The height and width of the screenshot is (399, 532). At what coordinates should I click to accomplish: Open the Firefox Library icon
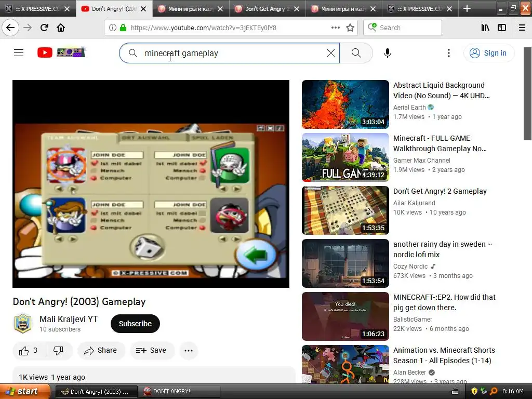coord(485,28)
